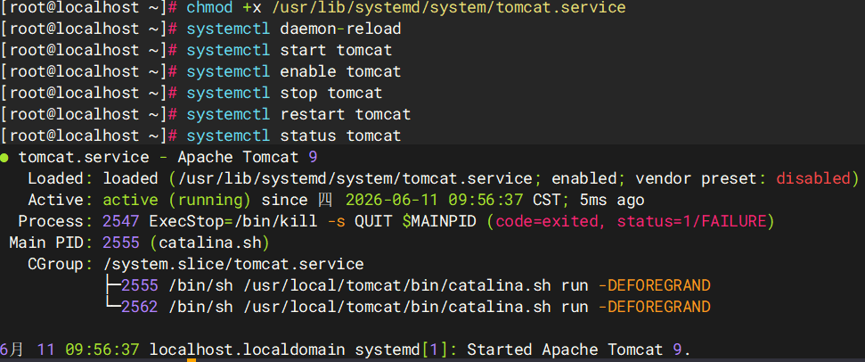Click 'status=1/FAILURE' text
Screen dimensions: 865x362
pos(692,221)
